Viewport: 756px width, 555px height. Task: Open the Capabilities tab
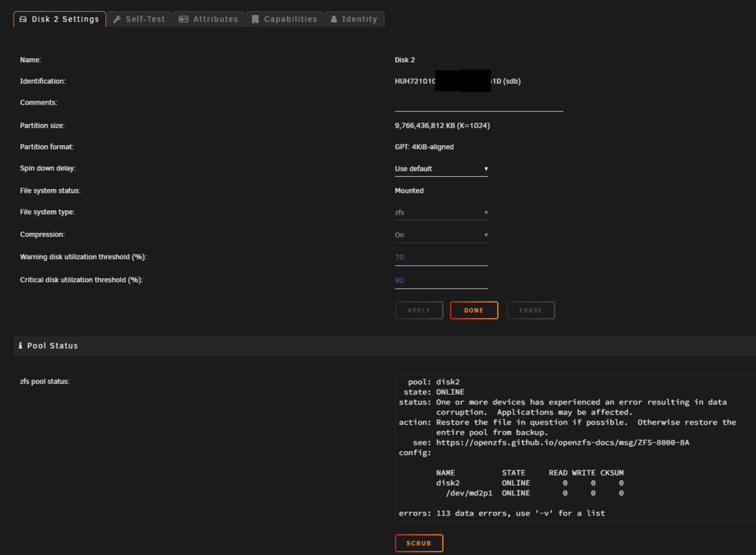pyautogui.click(x=284, y=20)
